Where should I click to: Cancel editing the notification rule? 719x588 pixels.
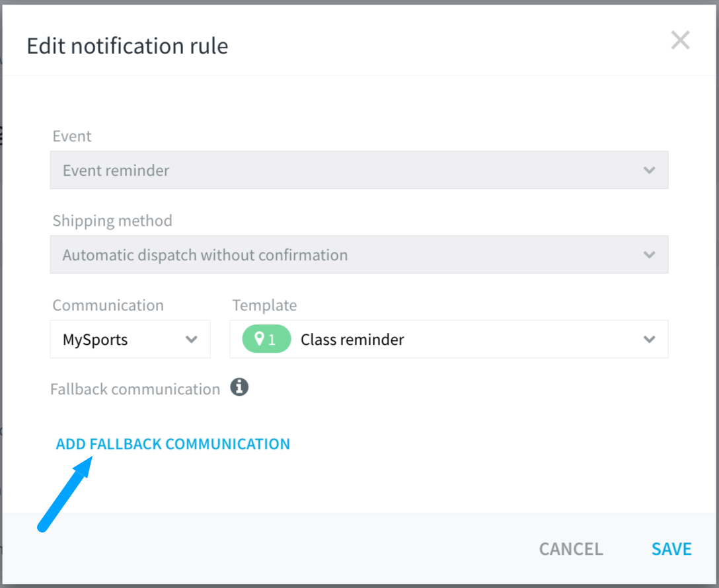pyautogui.click(x=570, y=548)
